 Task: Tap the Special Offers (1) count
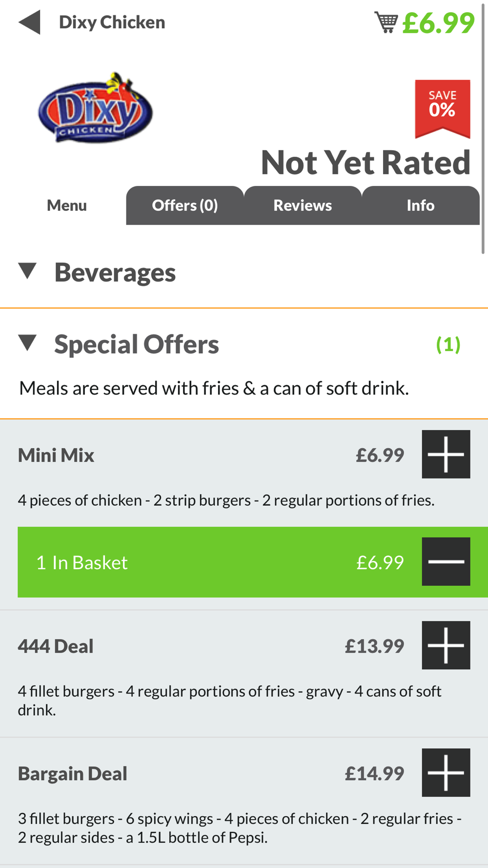coord(448,345)
